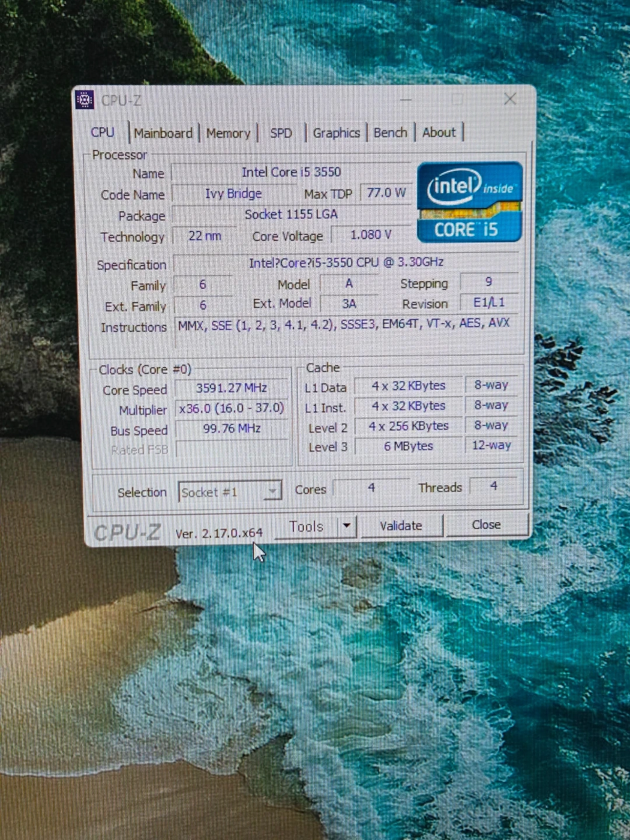Click the Instructions list field

click(344, 324)
